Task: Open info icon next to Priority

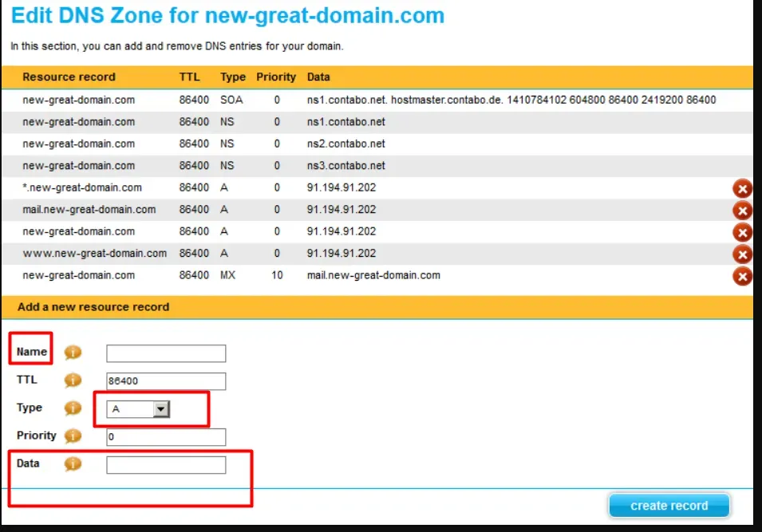Action: tap(73, 435)
